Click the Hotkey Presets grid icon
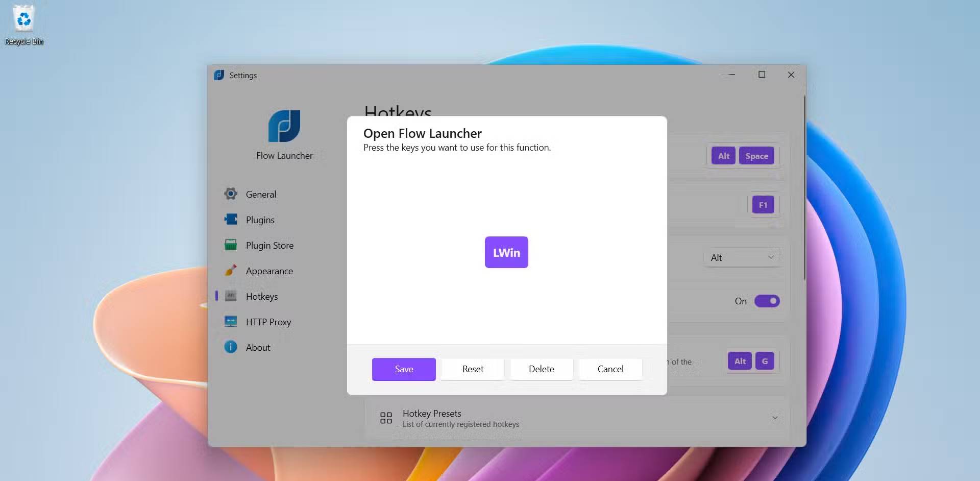 click(386, 418)
